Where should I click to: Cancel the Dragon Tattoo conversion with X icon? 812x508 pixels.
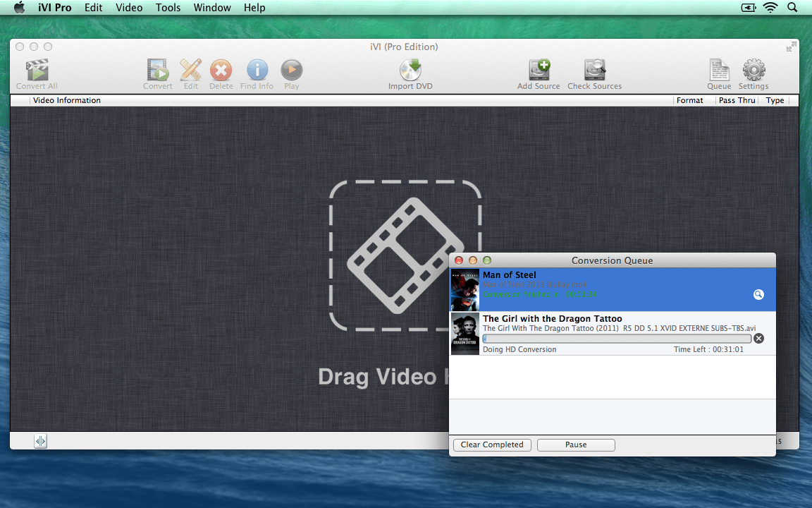(x=758, y=339)
